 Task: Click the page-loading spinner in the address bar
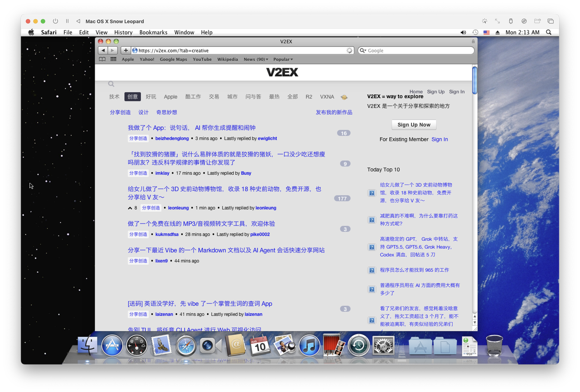[x=349, y=51]
